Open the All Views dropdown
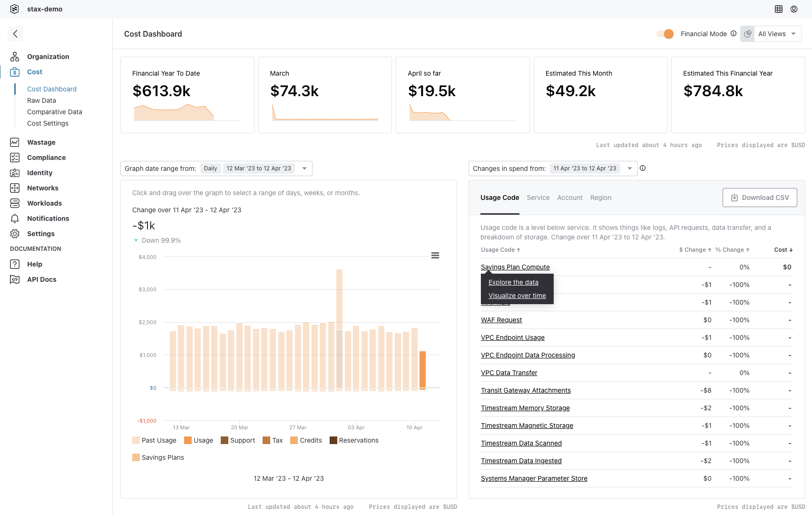Screen dimensions: 812x515 pyautogui.click(x=777, y=34)
